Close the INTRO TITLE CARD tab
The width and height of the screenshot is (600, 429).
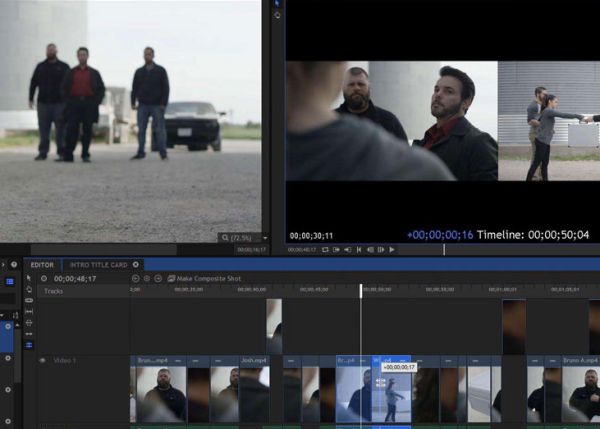coord(136,265)
